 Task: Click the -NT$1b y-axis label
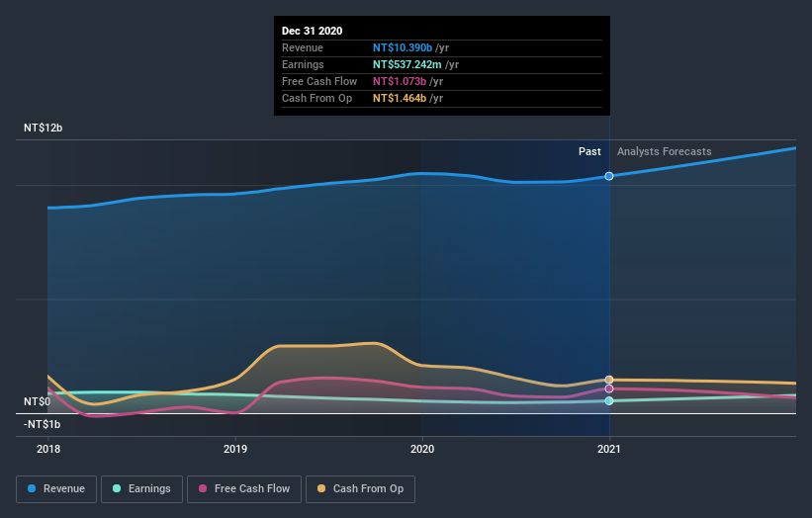click(x=42, y=424)
